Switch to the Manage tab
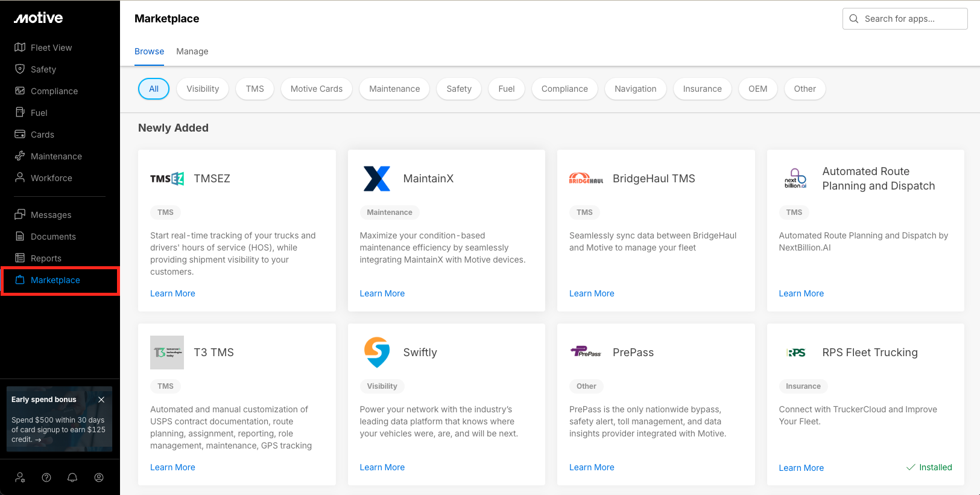Image resolution: width=980 pixels, height=495 pixels. 192,51
